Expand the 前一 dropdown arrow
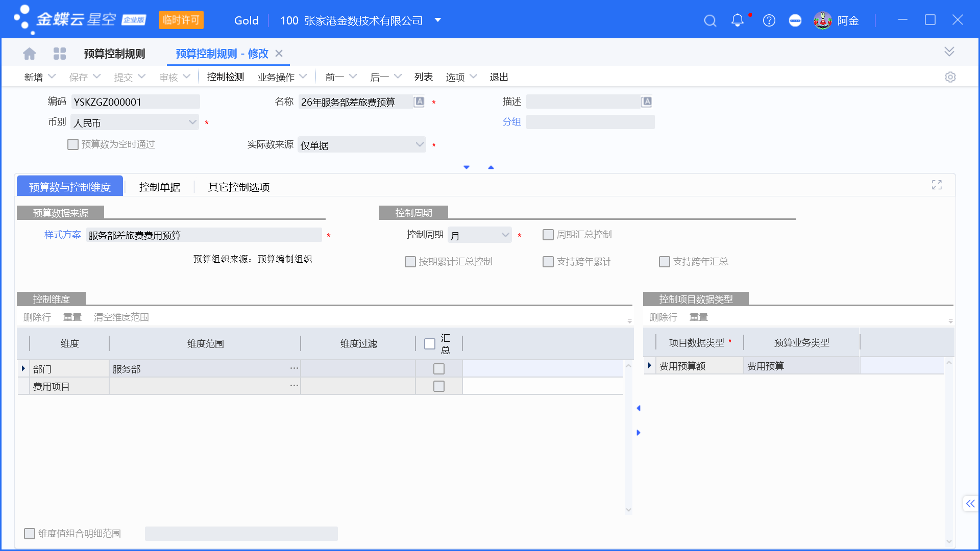The image size is (980, 551). (x=353, y=77)
